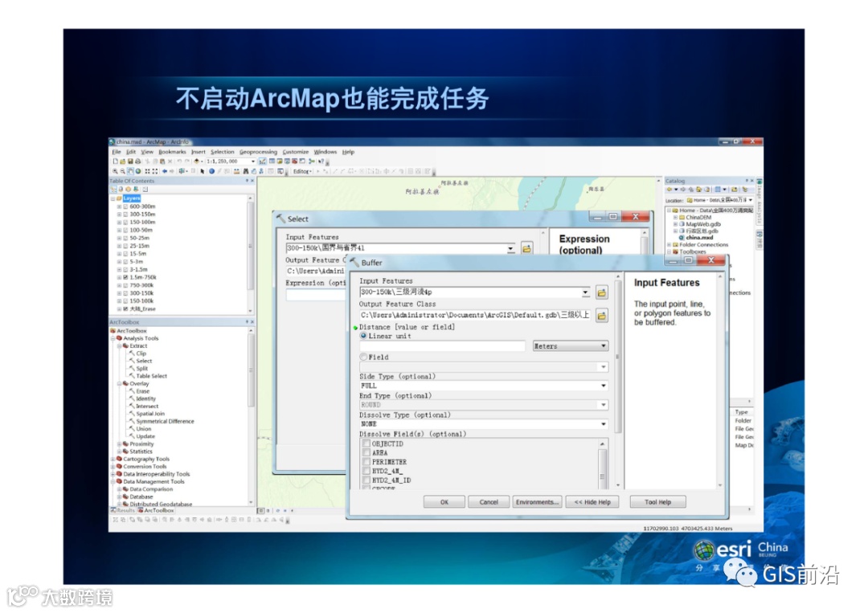Click the Table Of Contents vertical scrollbar
The width and height of the screenshot is (868, 613).
click(x=250, y=255)
